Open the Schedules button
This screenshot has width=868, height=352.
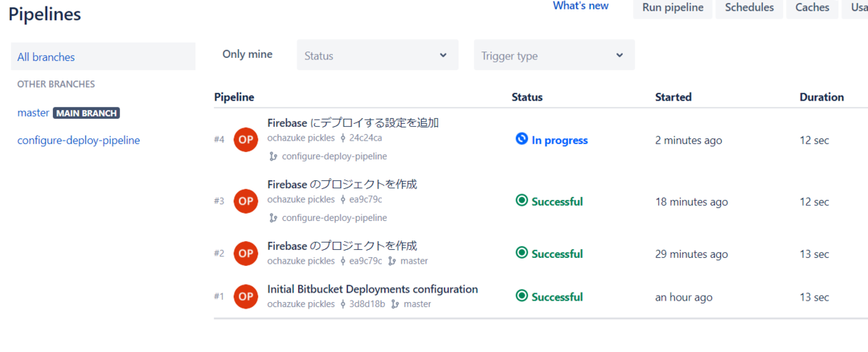(749, 8)
